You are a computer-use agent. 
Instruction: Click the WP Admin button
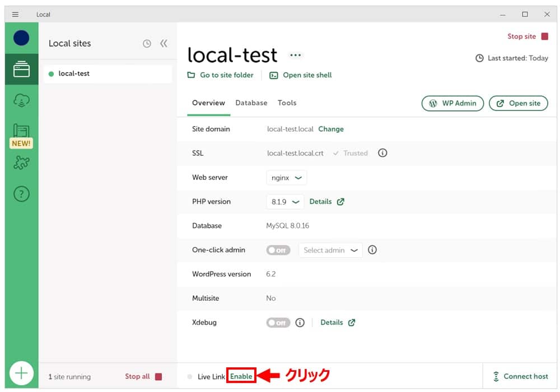coord(452,103)
